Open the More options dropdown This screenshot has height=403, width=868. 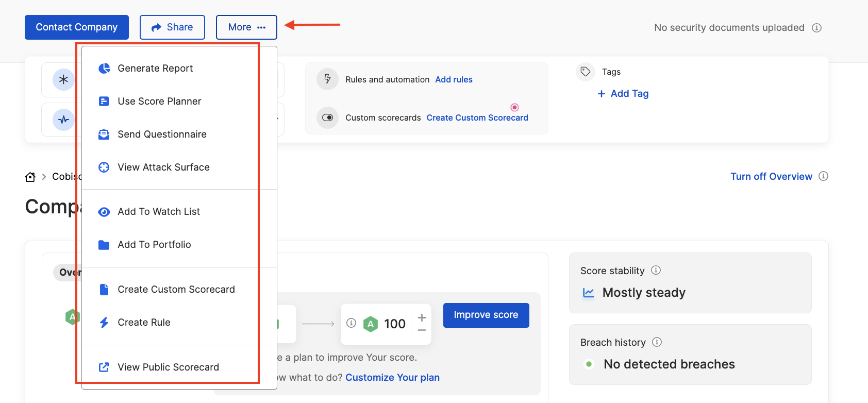pos(246,27)
